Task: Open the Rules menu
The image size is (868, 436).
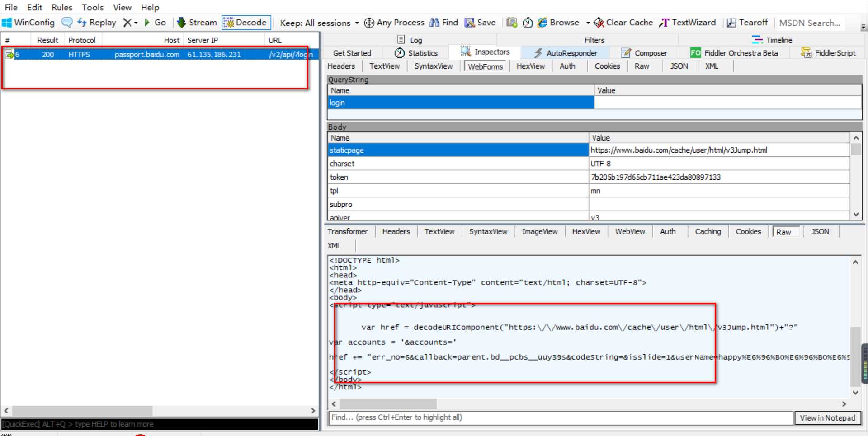Action: point(62,7)
